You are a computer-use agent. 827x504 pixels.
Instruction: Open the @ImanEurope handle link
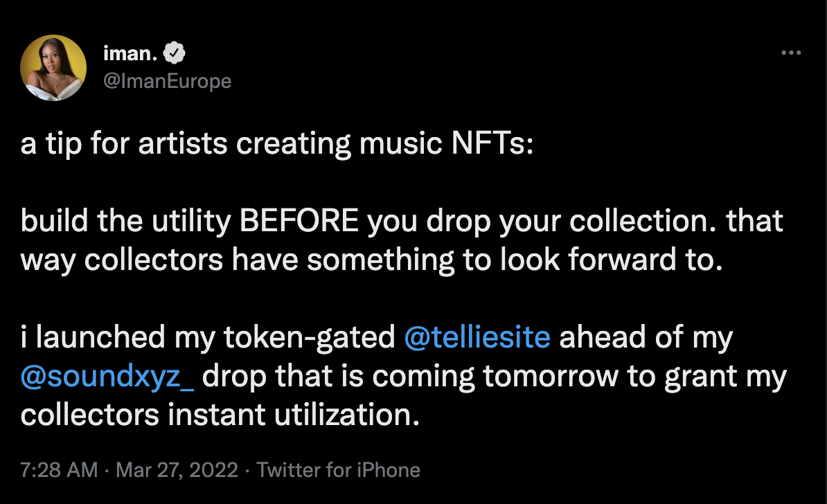167,81
